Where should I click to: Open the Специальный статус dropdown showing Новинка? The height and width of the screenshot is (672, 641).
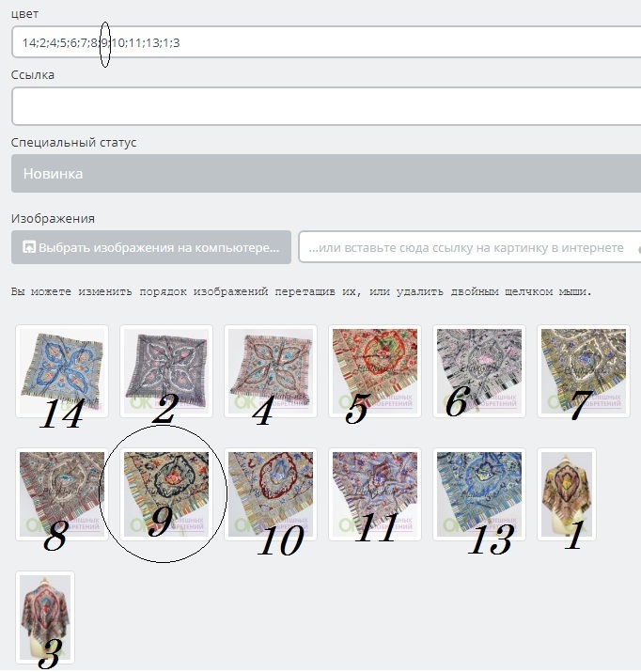[x=325, y=174]
